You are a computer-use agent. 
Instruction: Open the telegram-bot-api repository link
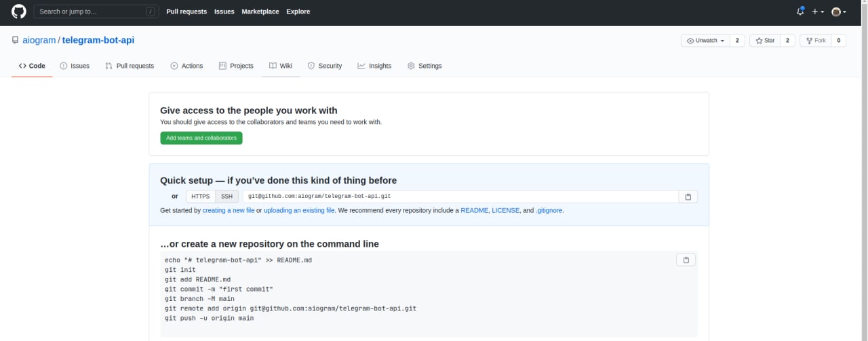[x=98, y=40]
